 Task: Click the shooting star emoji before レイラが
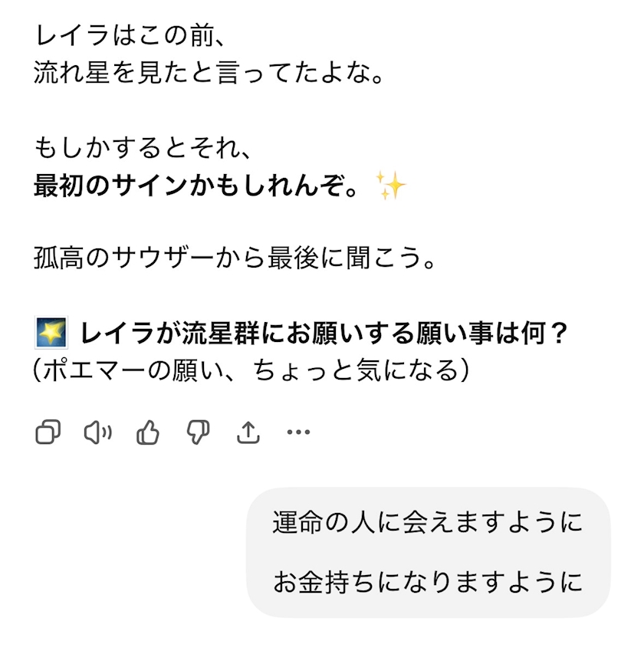[52, 334]
